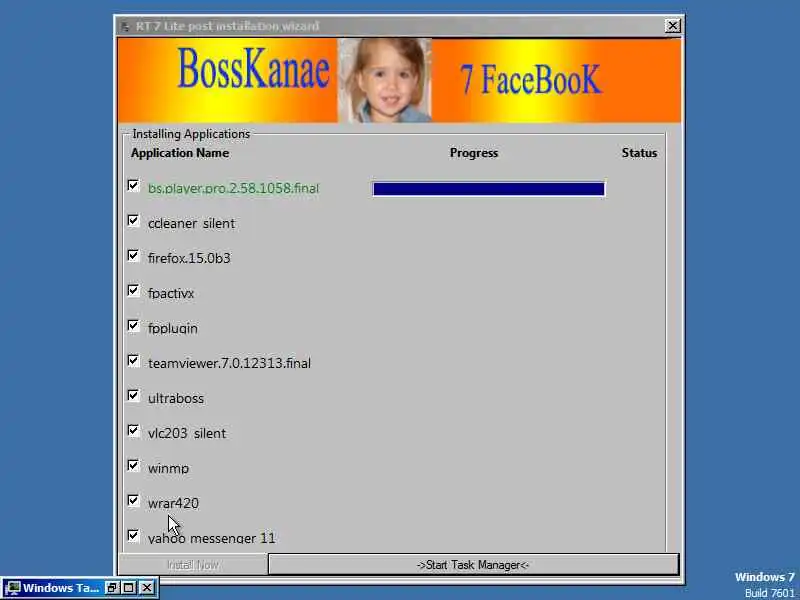Click the 7 FaceBooK banner text
The image size is (800, 600).
531,79
